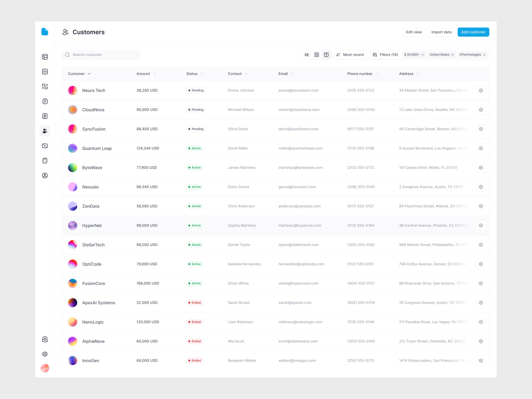Switch to grid view layout
532x399 pixels.
pos(317,55)
